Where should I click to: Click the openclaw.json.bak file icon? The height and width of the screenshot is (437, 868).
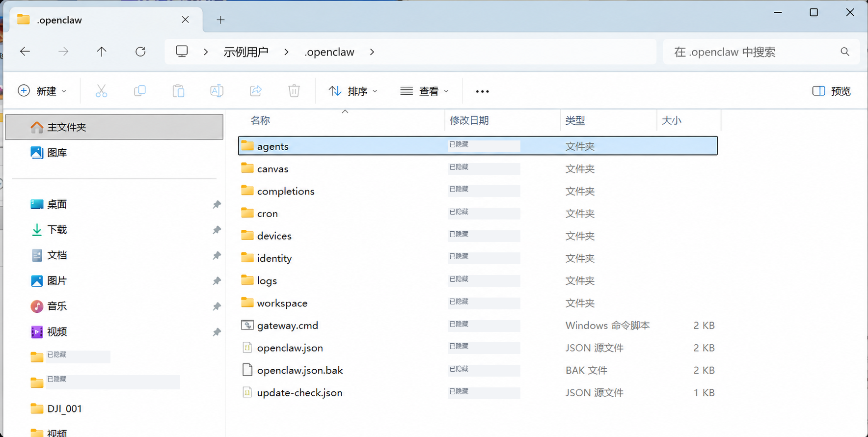pyautogui.click(x=247, y=370)
